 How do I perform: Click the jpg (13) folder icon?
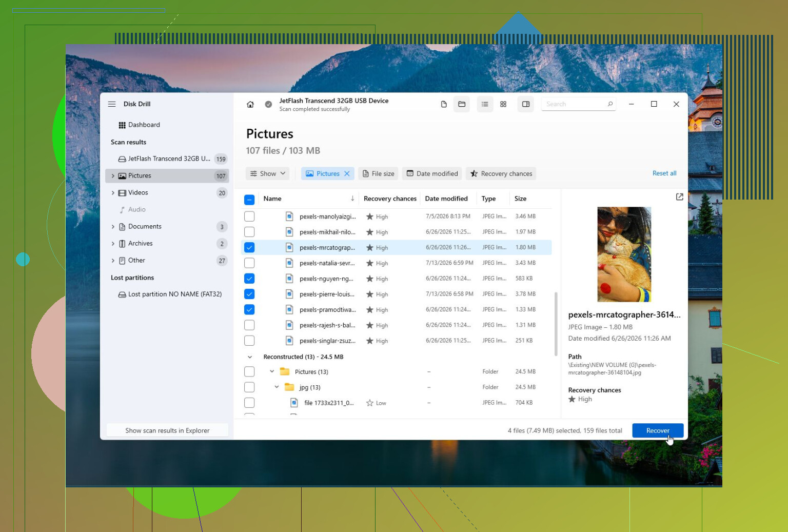pyautogui.click(x=289, y=387)
